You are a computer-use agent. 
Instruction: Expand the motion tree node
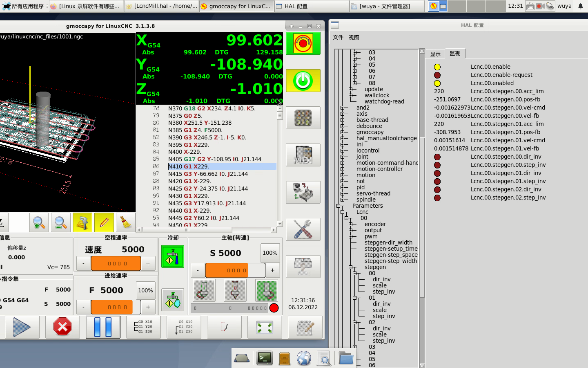coord(343,175)
